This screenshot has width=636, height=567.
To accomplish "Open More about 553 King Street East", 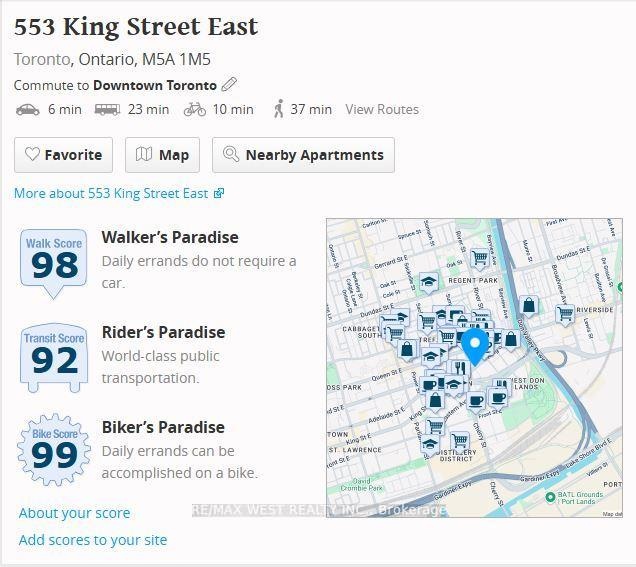I will pos(118,193).
